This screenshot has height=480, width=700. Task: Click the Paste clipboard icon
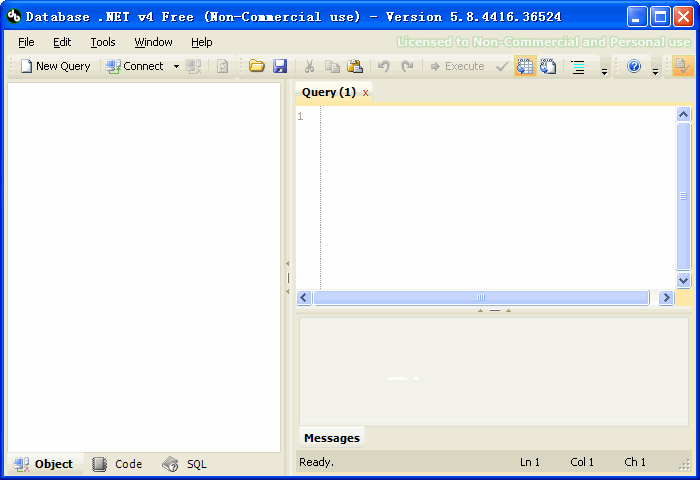coord(354,66)
